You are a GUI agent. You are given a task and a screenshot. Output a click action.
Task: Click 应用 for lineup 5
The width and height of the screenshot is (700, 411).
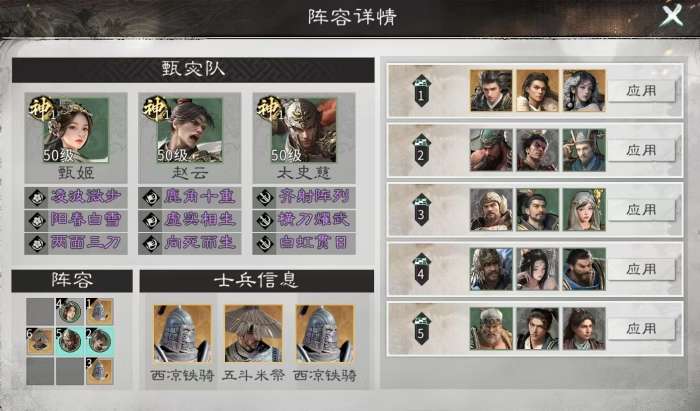point(641,329)
